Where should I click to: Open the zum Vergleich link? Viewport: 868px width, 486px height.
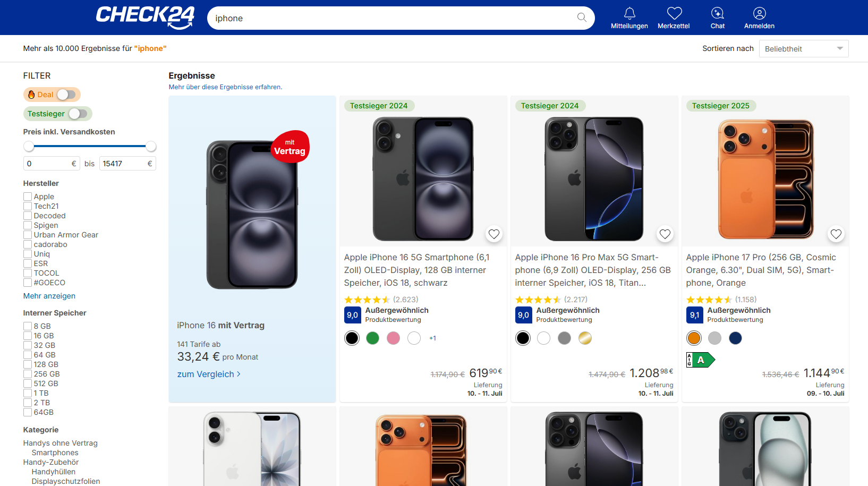(209, 374)
